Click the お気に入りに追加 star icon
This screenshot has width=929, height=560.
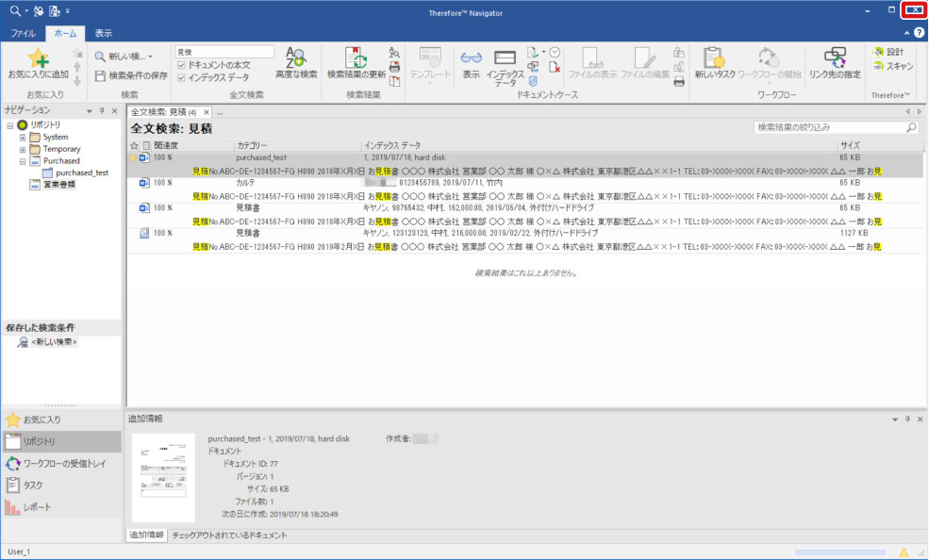coord(38,58)
